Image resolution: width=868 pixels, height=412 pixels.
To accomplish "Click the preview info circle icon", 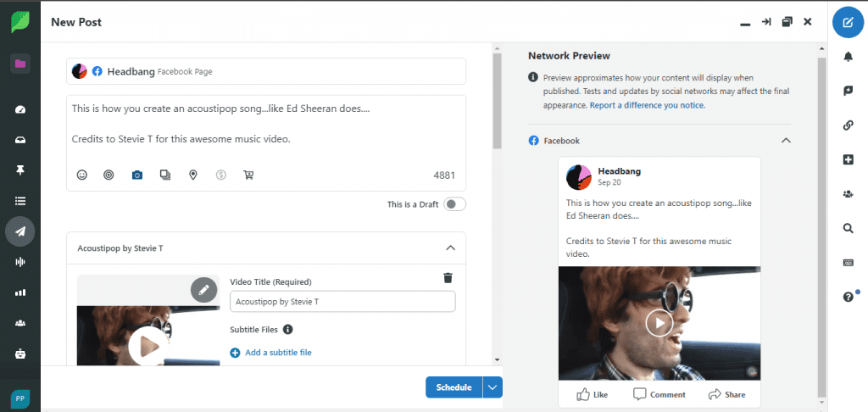I will click(x=532, y=76).
